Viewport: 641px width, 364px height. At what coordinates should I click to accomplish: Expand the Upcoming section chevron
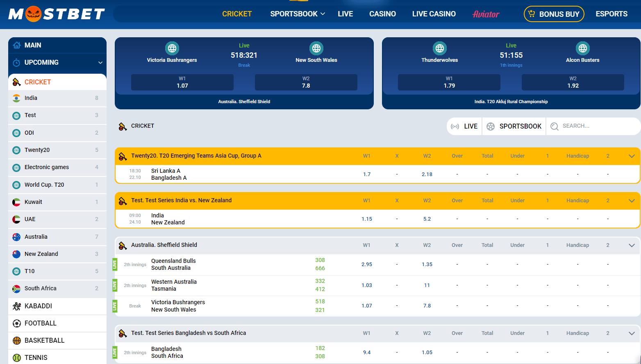click(x=100, y=63)
